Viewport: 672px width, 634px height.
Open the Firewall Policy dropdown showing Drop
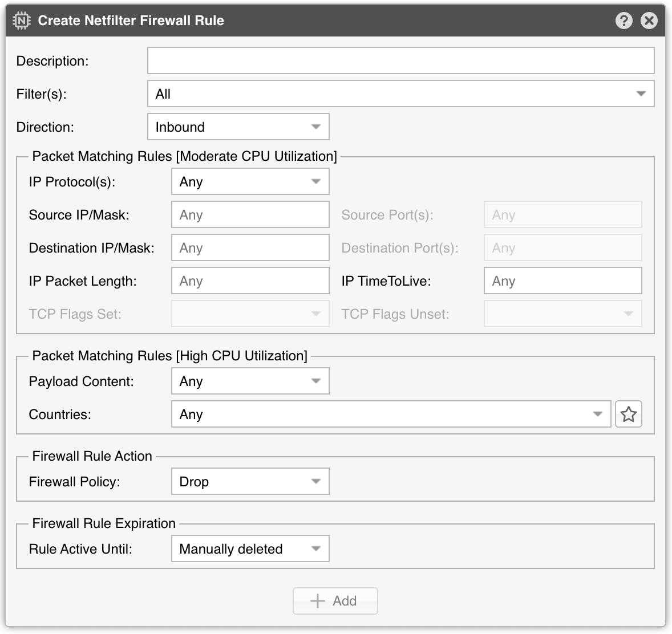tap(250, 482)
